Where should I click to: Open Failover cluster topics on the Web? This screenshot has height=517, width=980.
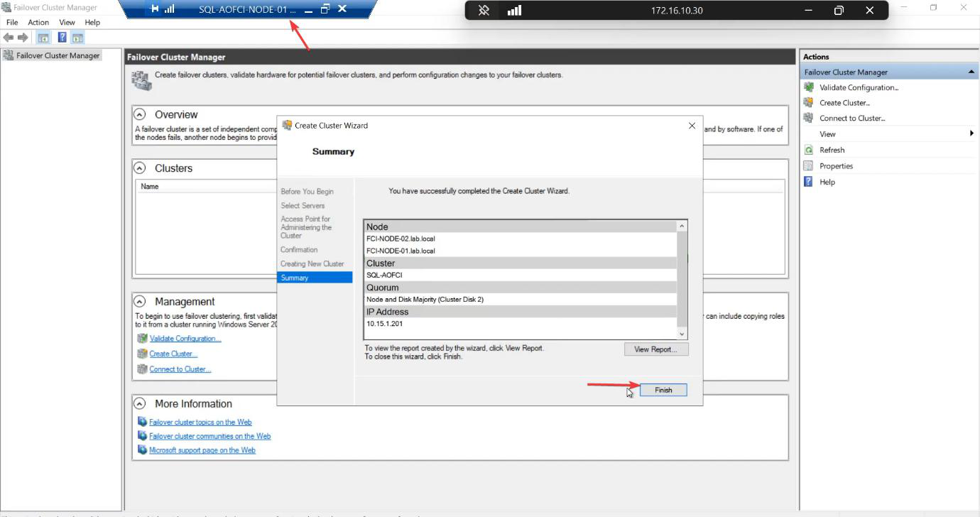[200, 422]
